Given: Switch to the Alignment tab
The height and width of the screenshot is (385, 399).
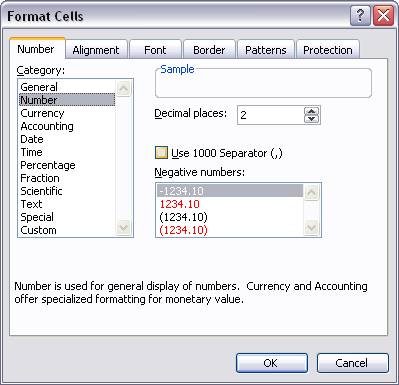Looking at the screenshot, I should point(96,50).
